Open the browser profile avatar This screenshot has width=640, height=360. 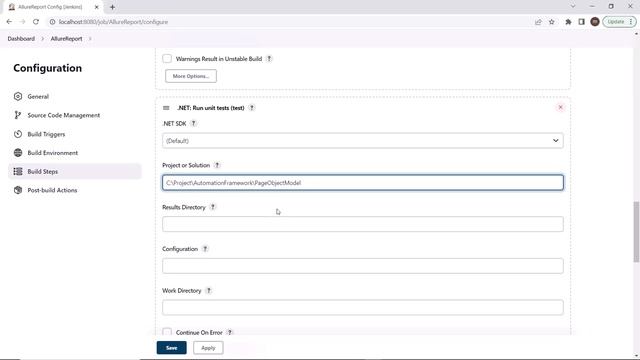click(595, 22)
